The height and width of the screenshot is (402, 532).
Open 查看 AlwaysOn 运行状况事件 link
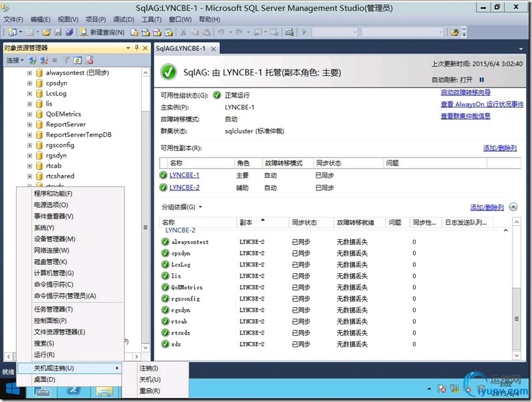tap(482, 104)
